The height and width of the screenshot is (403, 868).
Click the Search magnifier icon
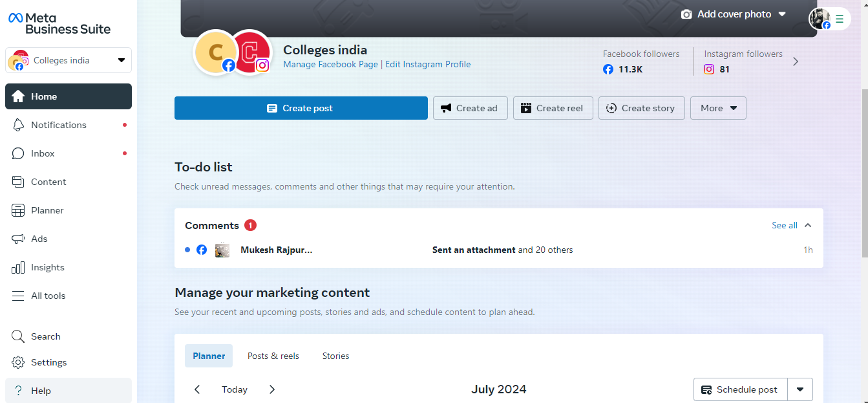[18, 336]
